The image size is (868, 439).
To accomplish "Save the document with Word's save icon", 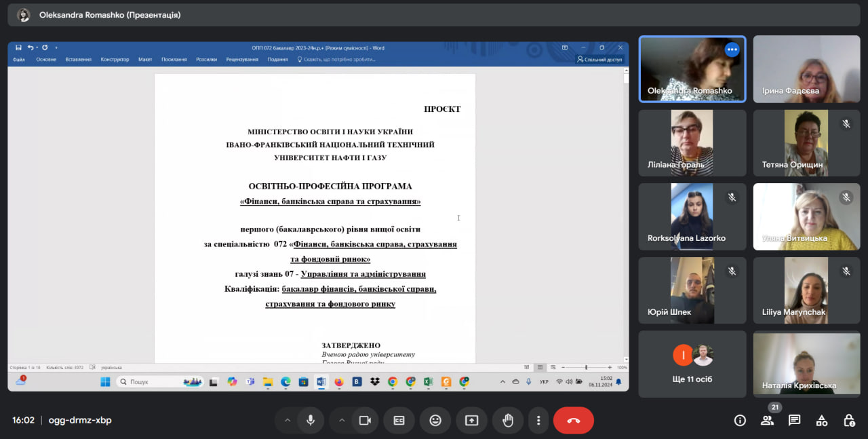I will click(x=18, y=47).
